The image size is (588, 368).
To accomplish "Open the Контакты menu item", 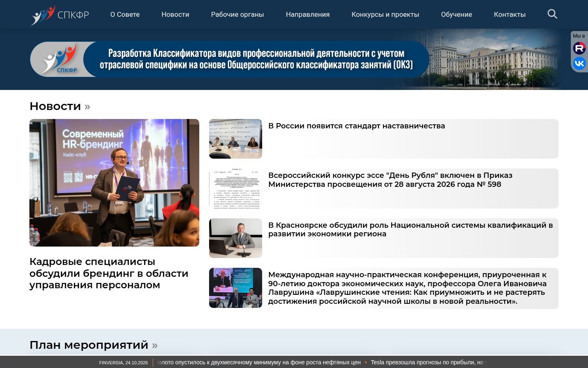I will pos(510,14).
